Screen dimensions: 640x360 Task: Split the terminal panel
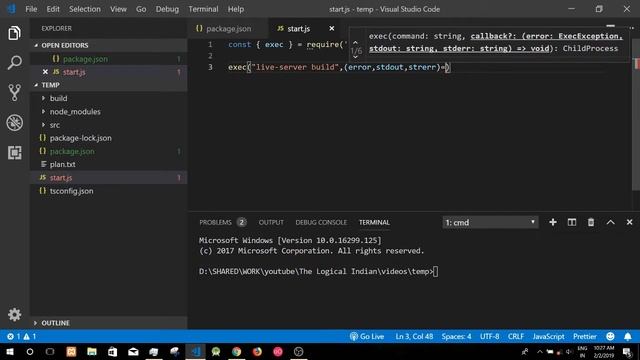tap(572, 222)
